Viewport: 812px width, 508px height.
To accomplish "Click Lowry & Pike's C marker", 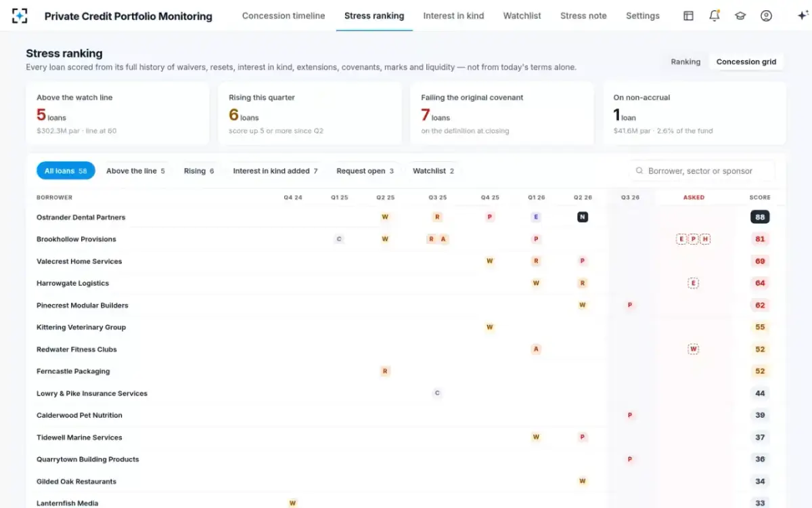I will (437, 393).
